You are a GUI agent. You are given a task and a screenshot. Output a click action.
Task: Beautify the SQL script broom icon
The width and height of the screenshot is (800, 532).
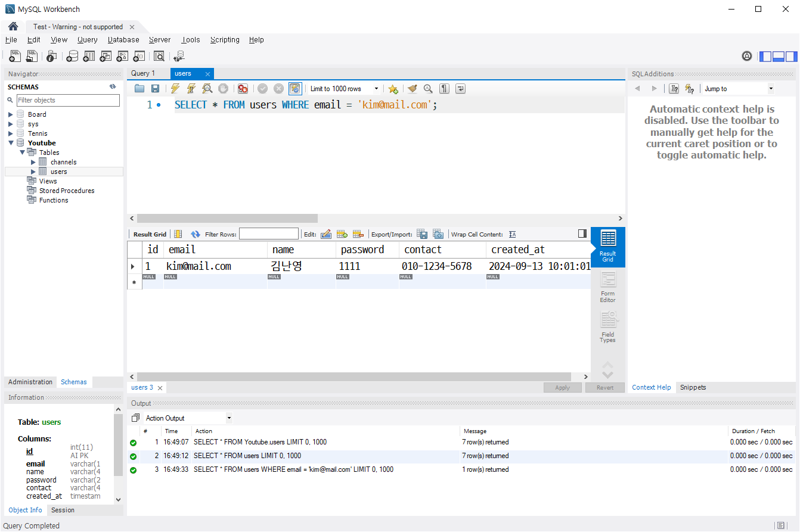click(x=412, y=89)
